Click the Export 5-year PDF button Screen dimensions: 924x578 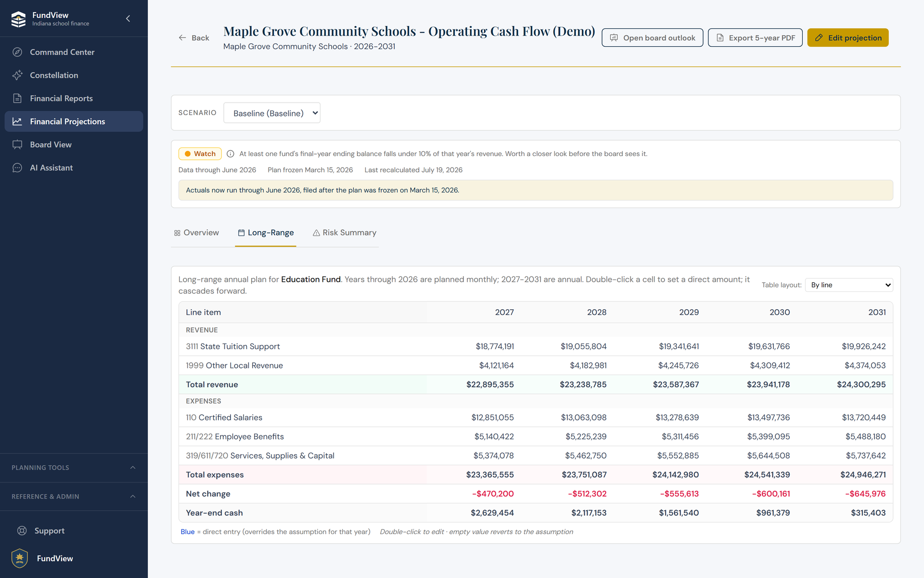click(x=755, y=38)
